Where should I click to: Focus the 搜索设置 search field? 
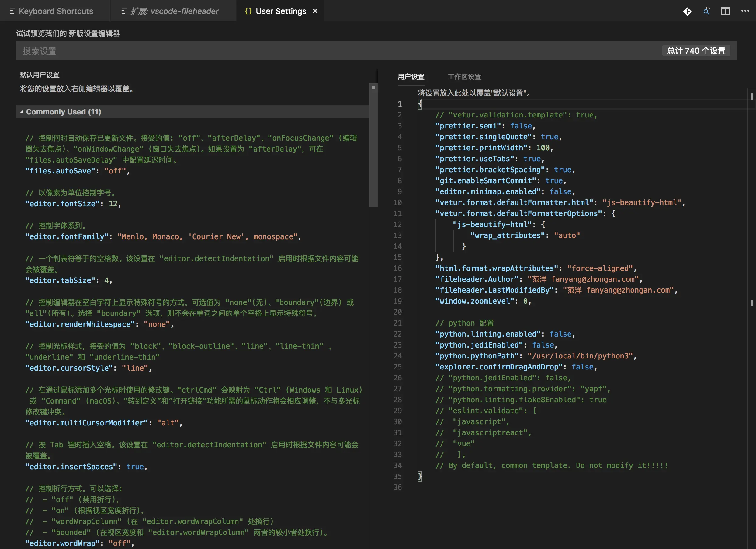333,51
